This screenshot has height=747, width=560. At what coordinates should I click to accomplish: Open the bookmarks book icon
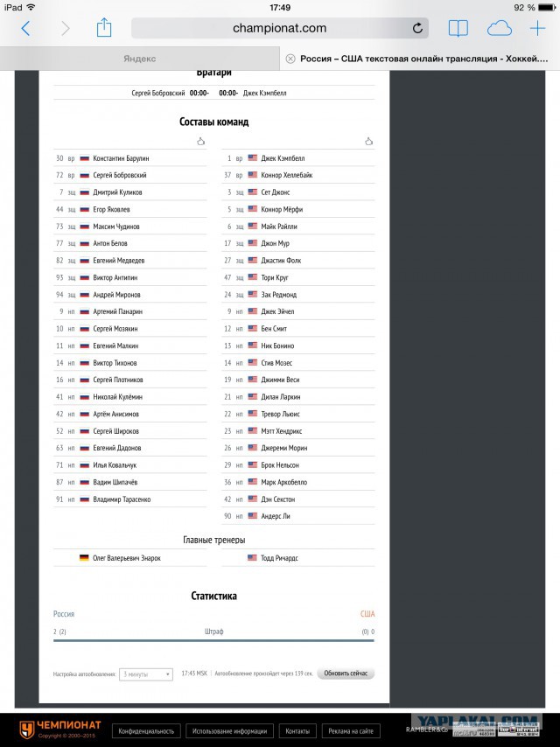coord(458,29)
